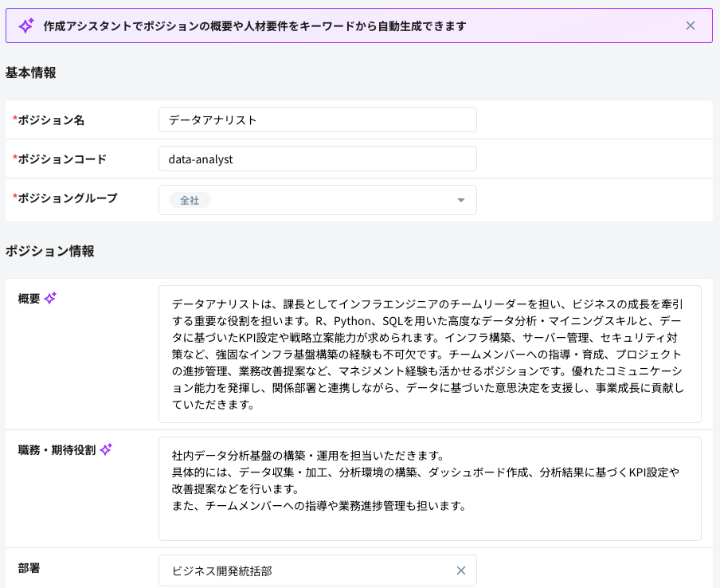
Task: Click the purple auto-generate sparkles on the 概要 label
Action: pyautogui.click(x=50, y=297)
